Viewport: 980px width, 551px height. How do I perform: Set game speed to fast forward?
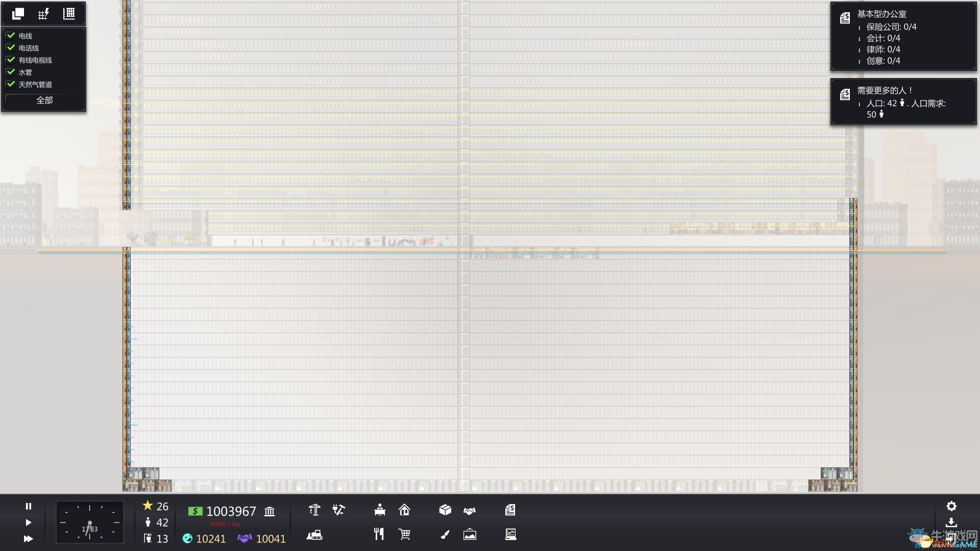pyautogui.click(x=29, y=539)
